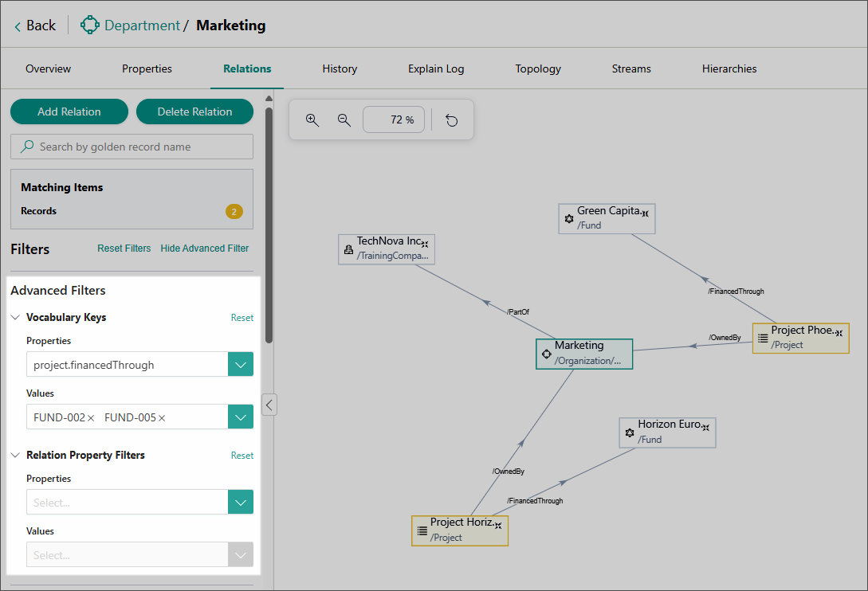Click the expand icon on Project Phoenix node
Screen dimensions: 868x591
click(839, 332)
